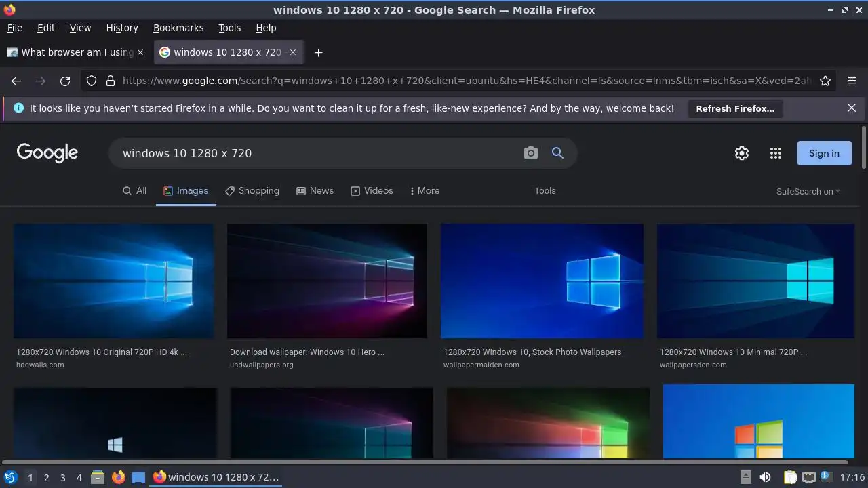The height and width of the screenshot is (488, 868).
Task: Close the 'What browser am I using' tab
Action: (x=140, y=52)
